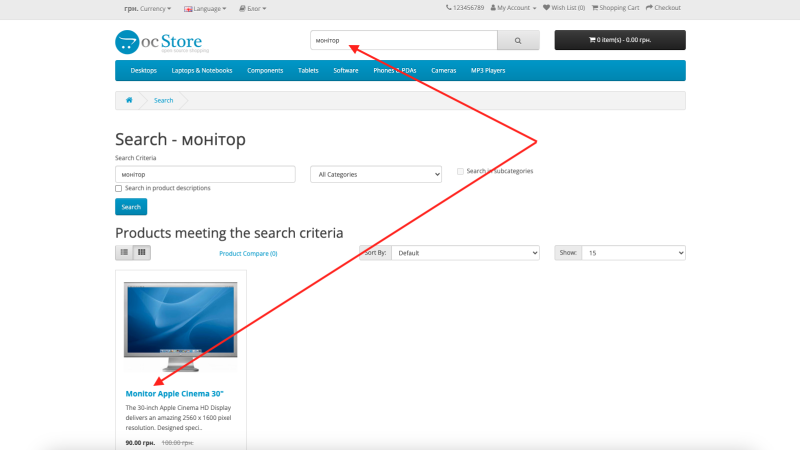
Task: Open the Desktops menu
Action: tap(143, 70)
